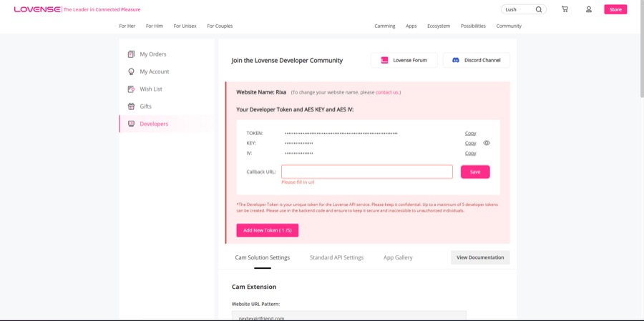Click the Developers sidebar icon
The image size is (644, 321).
pos(131,124)
